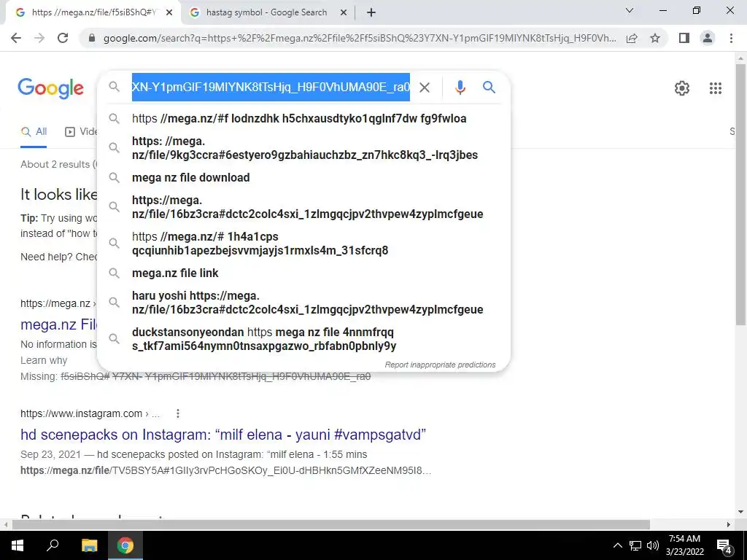Close the mega.nz search tab
This screenshot has height=560, width=747.
pyautogui.click(x=169, y=13)
